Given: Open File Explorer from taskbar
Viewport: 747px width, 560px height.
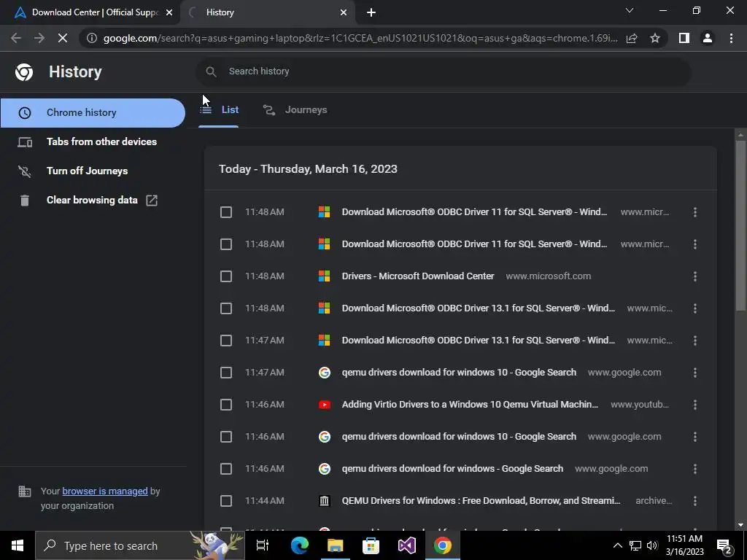Looking at the screenshot, I should pyautogui.click(x=336, y=545).
